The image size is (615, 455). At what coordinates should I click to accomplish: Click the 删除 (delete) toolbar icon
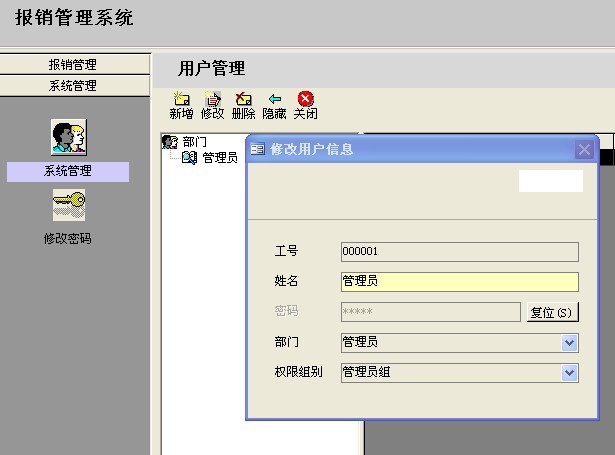(243, 98)
